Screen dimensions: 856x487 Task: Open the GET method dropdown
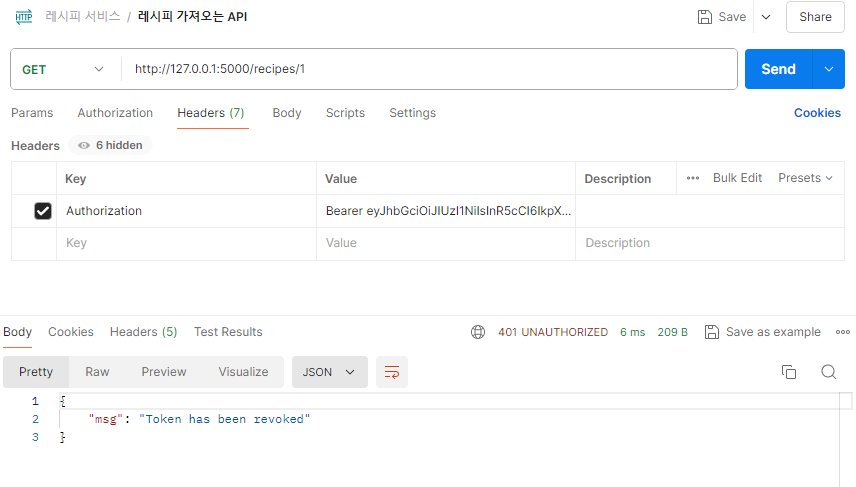[x=63, y=69]
